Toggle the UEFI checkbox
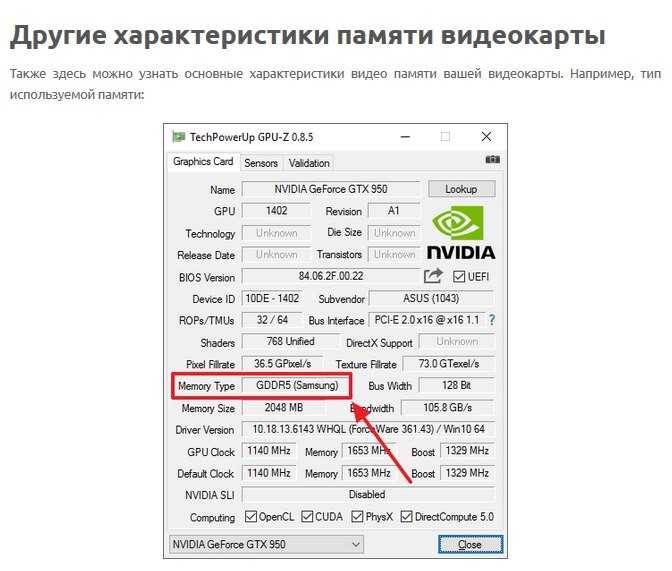This screenshot has width=672, height=571. 459,276
